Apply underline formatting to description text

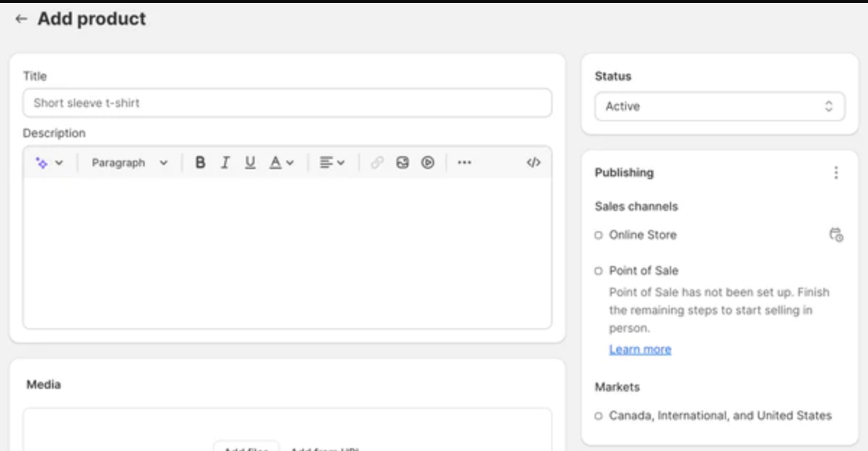click(250, 163)
